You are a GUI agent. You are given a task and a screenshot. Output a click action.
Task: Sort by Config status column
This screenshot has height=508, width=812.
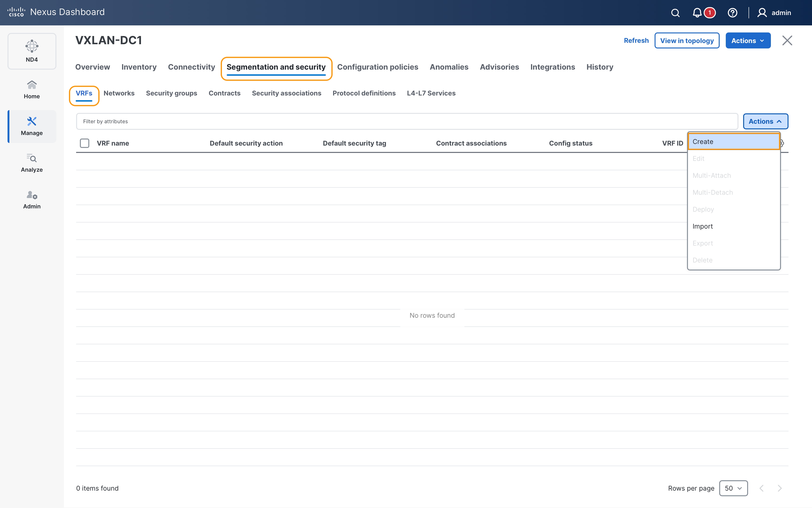pyautogui.click(x=570, y=143)
